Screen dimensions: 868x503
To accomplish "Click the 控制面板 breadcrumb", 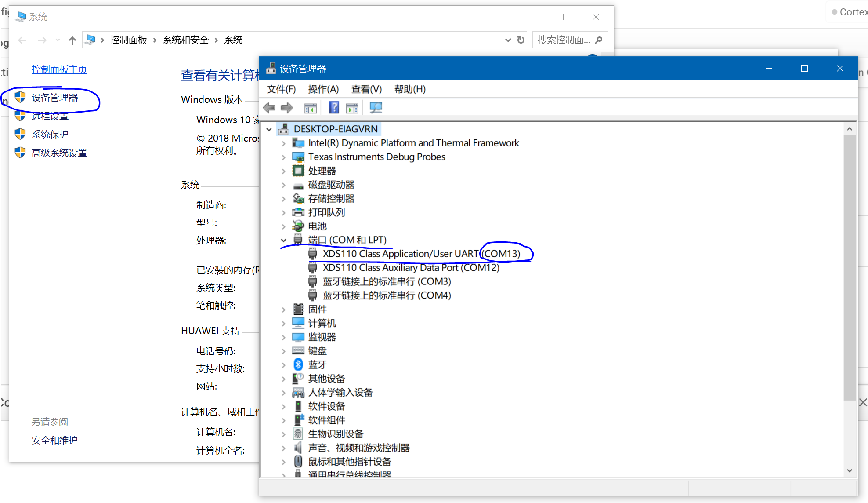I will 128,40.
